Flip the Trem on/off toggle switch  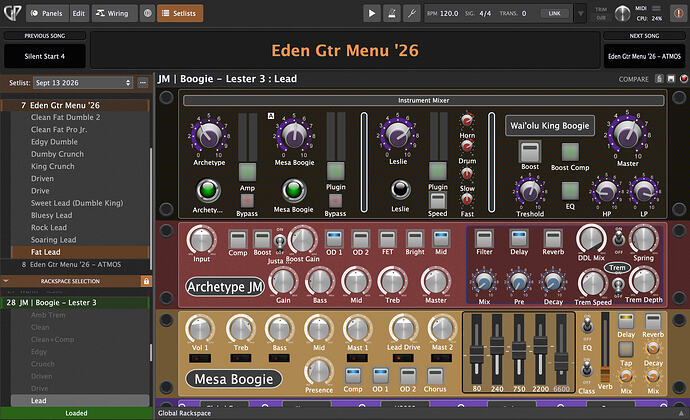pyautogui.click(x=618, y=285)
